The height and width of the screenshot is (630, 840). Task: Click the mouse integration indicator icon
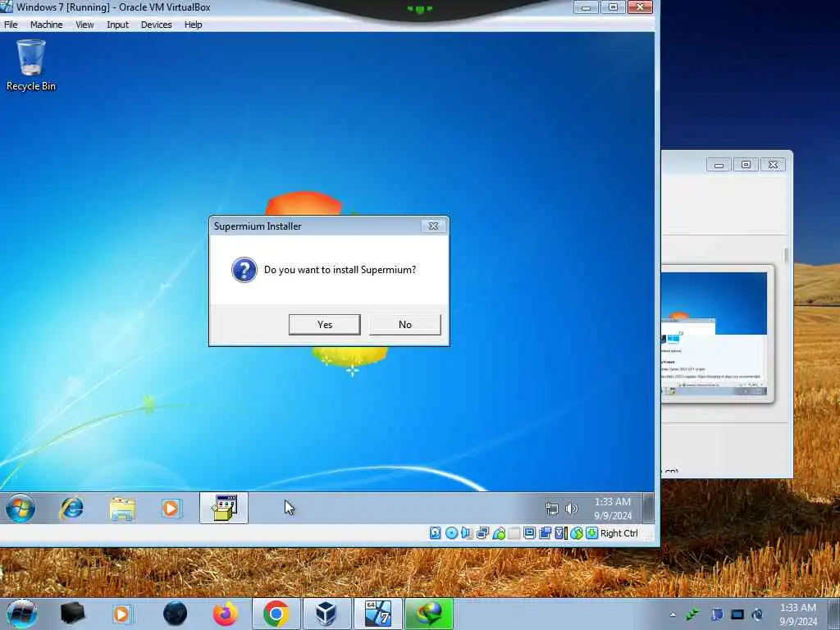576,533
